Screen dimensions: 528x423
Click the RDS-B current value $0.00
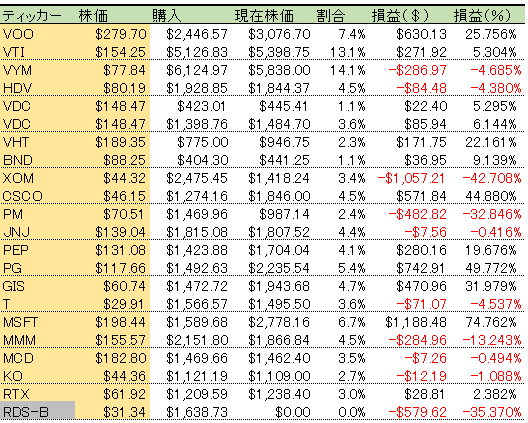point(293,412)
